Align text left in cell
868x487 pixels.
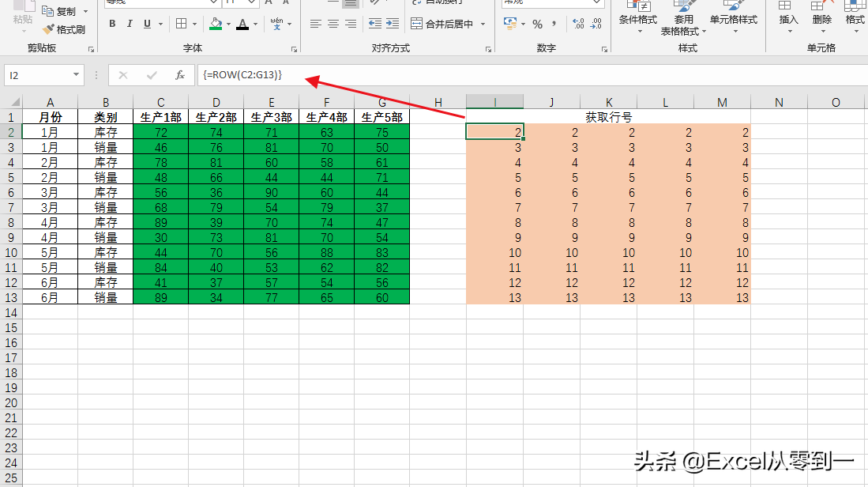click(316, 24)
